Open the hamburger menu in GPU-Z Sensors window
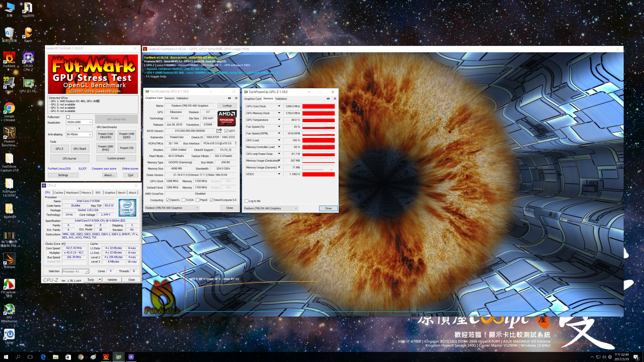Viewport: 644px width, 362px height. pyautogui.click(x=335, y=98)
